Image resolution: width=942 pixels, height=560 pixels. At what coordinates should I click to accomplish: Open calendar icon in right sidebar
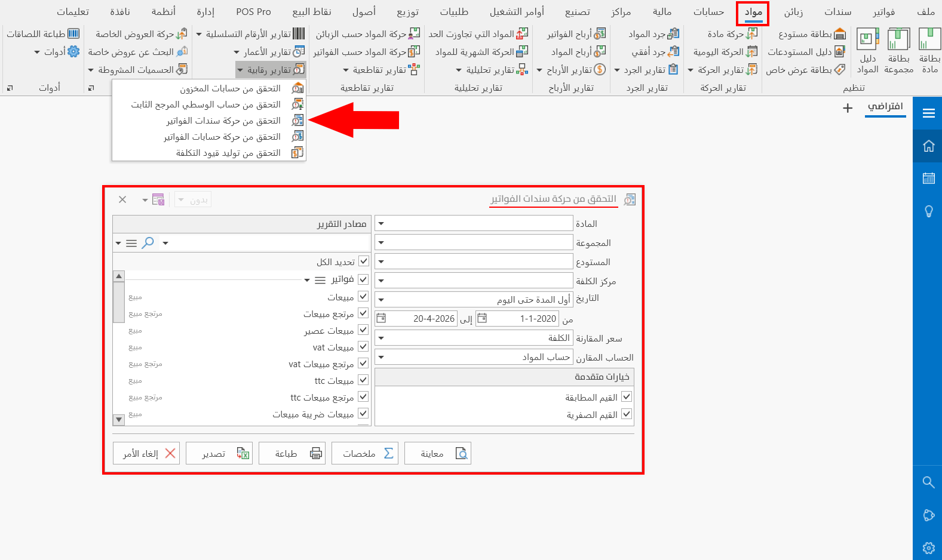click(x=928, y=178)
